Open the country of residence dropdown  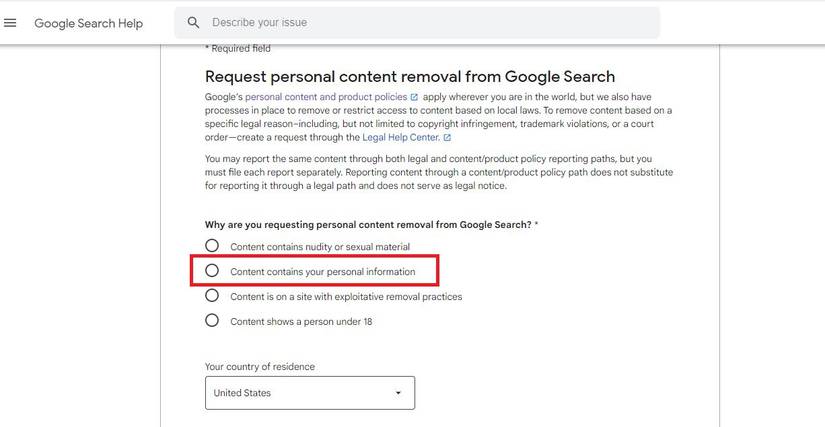309,393
